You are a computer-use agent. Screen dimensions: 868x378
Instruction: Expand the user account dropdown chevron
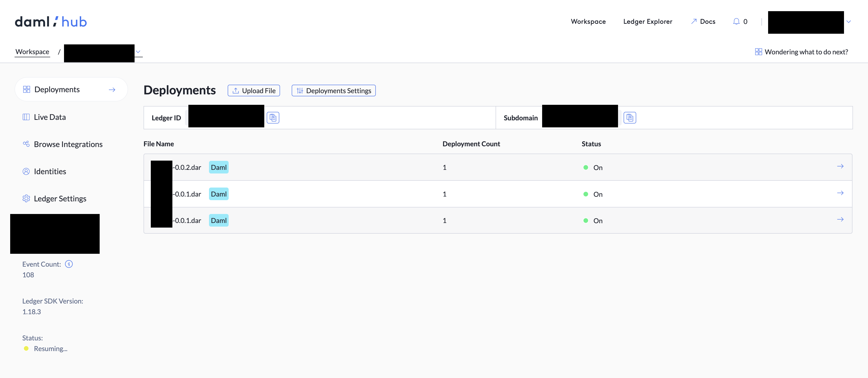[848, 22]
